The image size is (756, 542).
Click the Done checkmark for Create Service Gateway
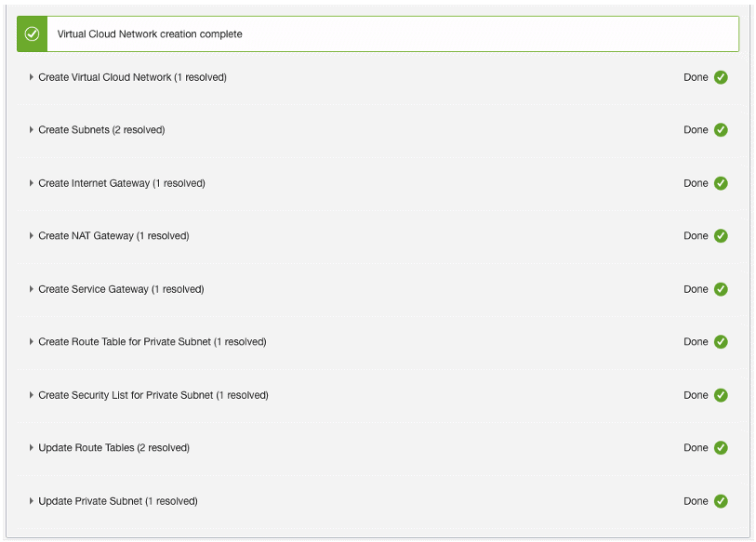coord(721,289)
